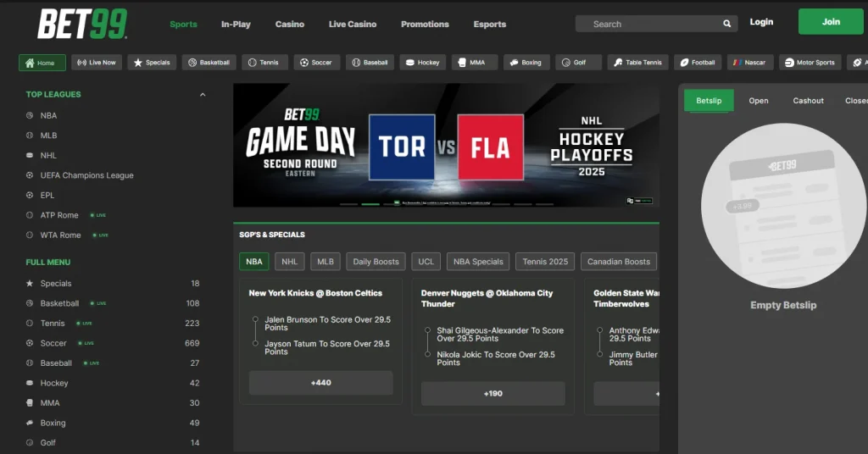Switch to the Betslip tab
868x454 pixels.
click(709, 101)
